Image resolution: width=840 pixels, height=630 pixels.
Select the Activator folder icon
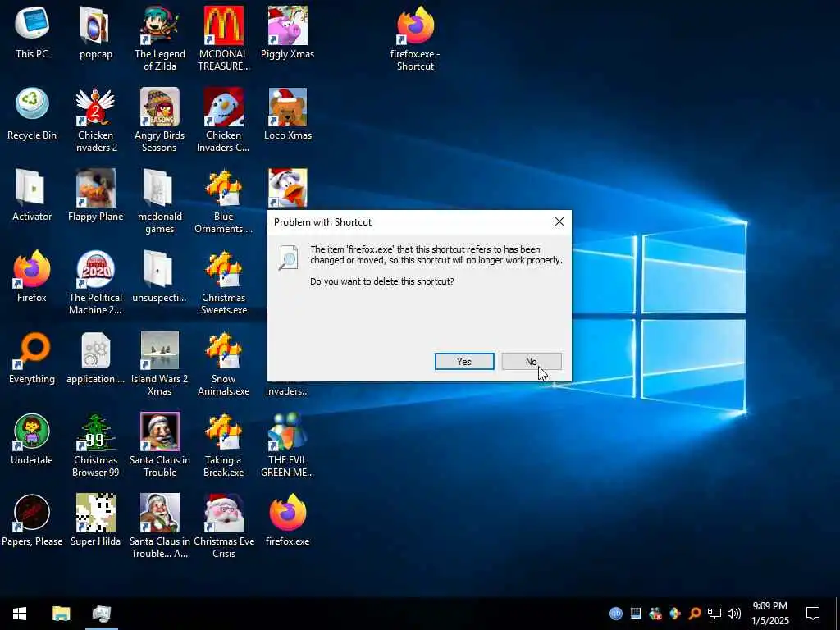(x=32, y=195)
